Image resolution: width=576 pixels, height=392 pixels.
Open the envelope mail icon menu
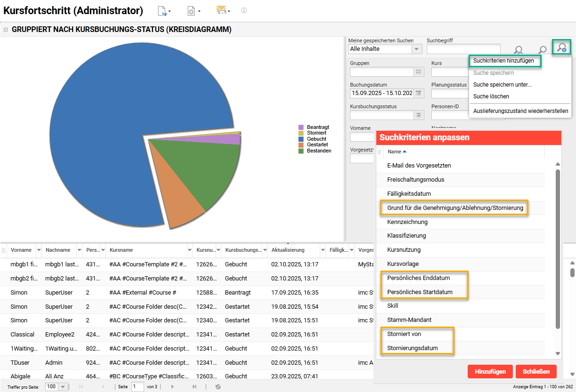pyautogui.click(x=221, y=10)
